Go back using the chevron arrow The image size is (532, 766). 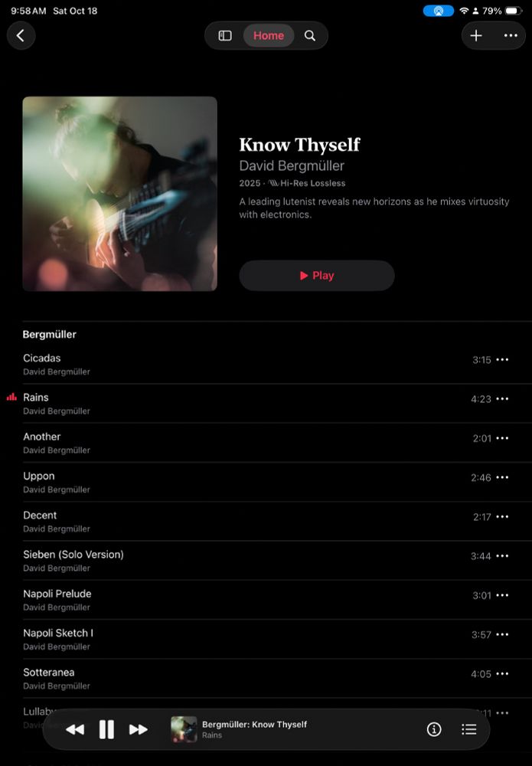(x=21, y=36)
